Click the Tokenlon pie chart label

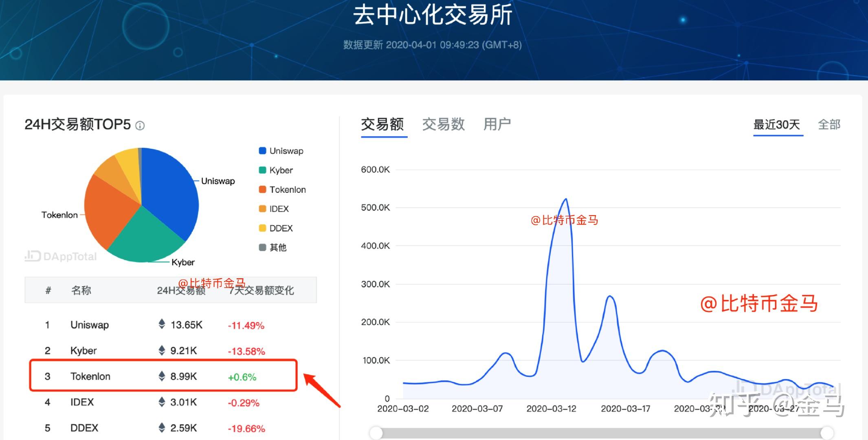click(x=59, y=215)
